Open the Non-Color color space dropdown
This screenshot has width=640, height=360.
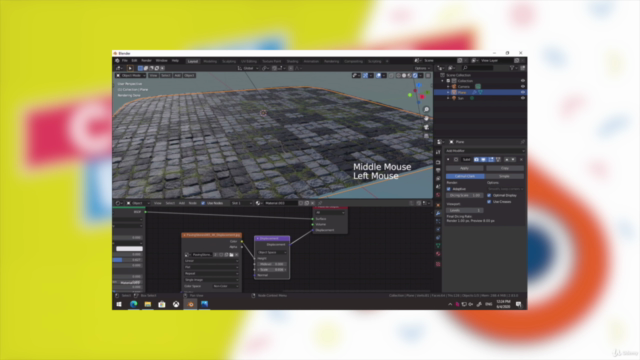pyautogui.click(x=226, y=286)
